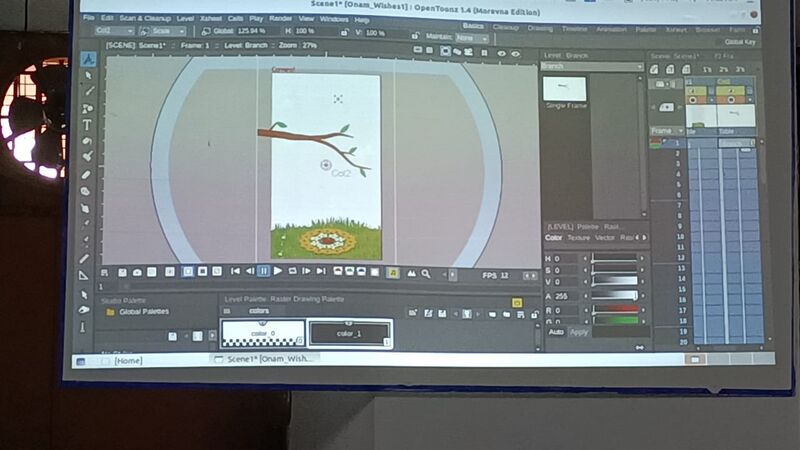
Task: Select the Animate tool in the toolbox
Action: (88, 59)
